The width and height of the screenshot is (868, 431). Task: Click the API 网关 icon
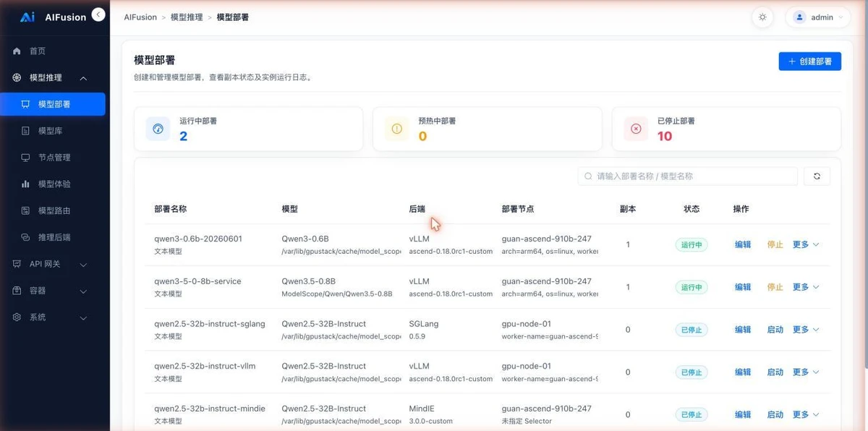17,265
